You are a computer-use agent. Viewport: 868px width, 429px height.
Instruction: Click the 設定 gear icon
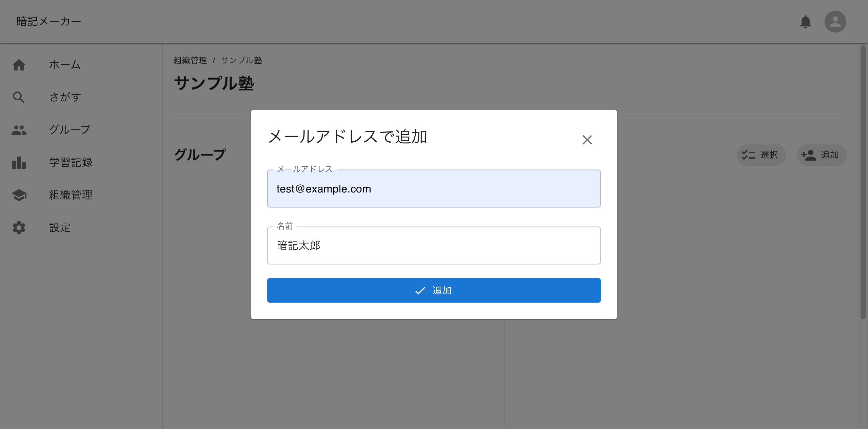[19, 227]
